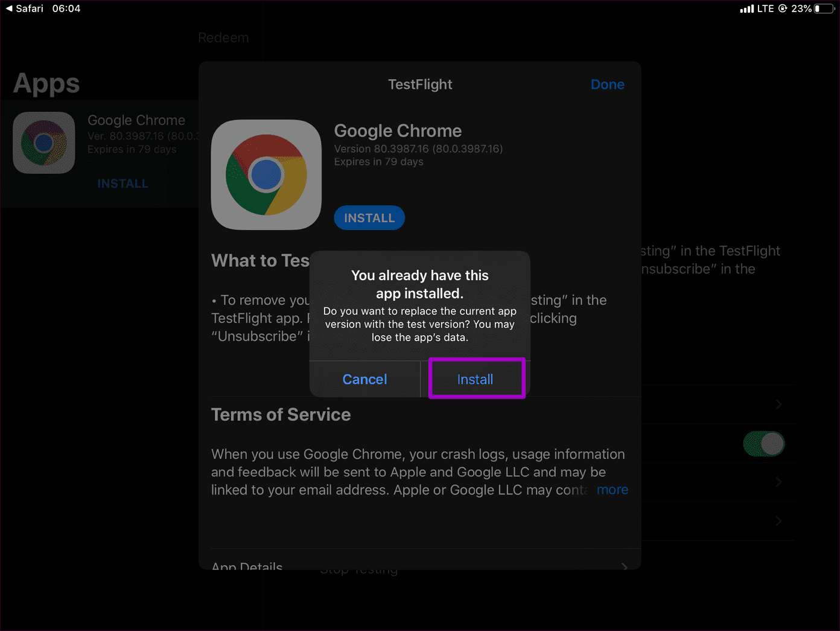840x631 pixels.
Task: Tap the 'Terms of Service' heading
Action: coord(281,415)
